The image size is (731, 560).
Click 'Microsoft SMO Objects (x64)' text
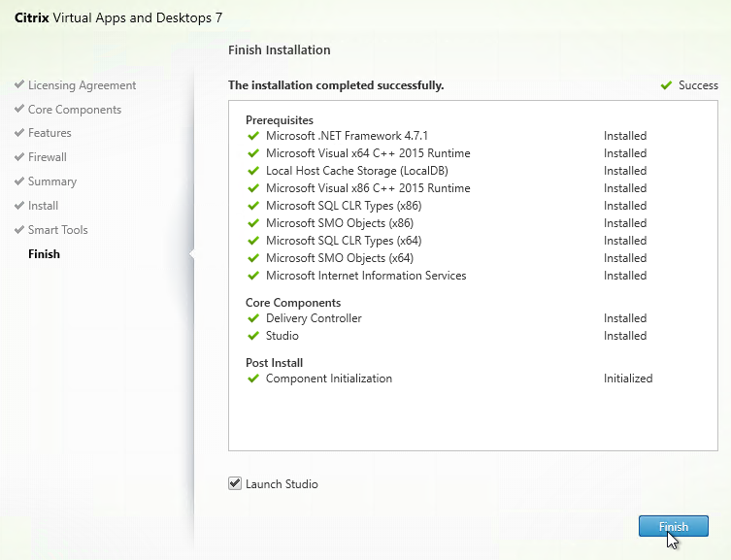[340, 258]
